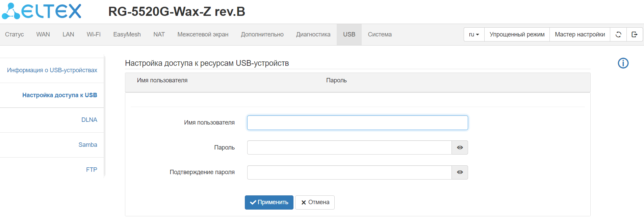The height and width of the screenshot is (218, 644).
Task: Launch the Мастер настройки wizard
Action: point(579,34)
